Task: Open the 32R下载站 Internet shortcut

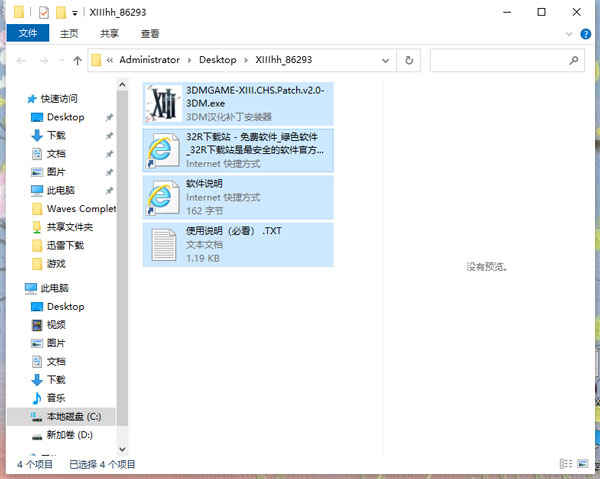Action: pos(238,150)
